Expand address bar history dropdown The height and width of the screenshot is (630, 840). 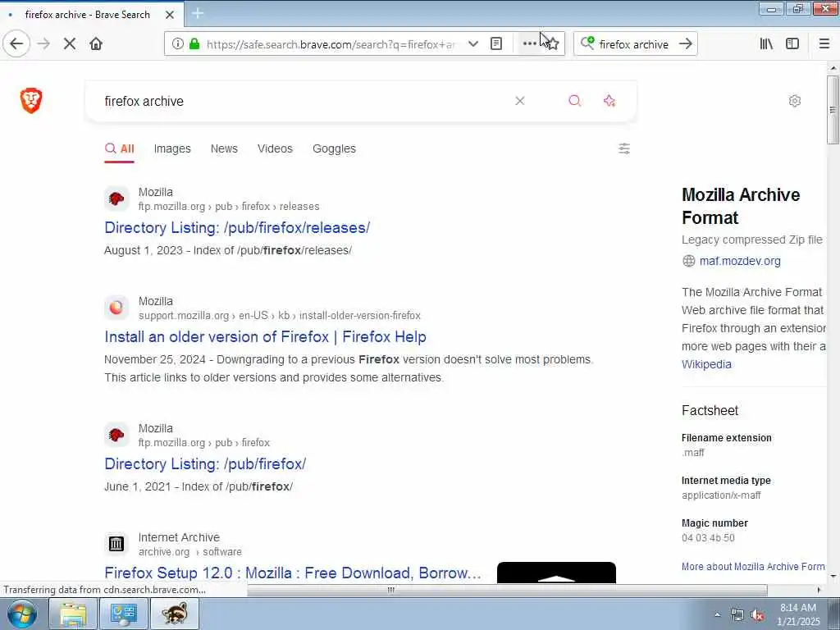pyautogui.click(x=473, y=44)
